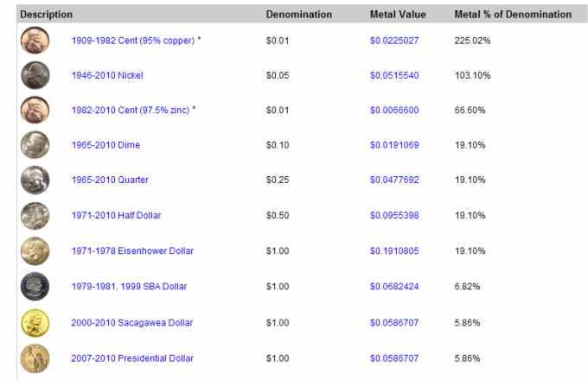Screen dimensions: 588x380
Task: Click the Half Dollar coin image
Action: pos(35,216)
